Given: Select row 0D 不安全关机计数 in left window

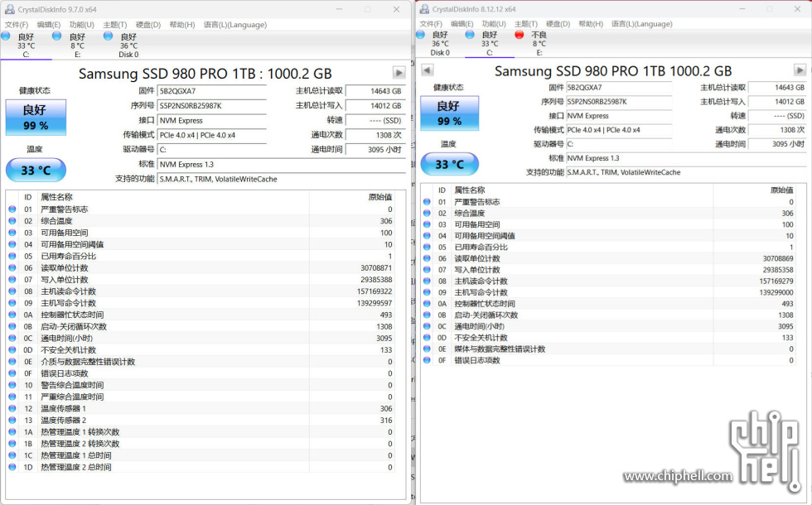Looking at the screenshot, I should 201,349.
